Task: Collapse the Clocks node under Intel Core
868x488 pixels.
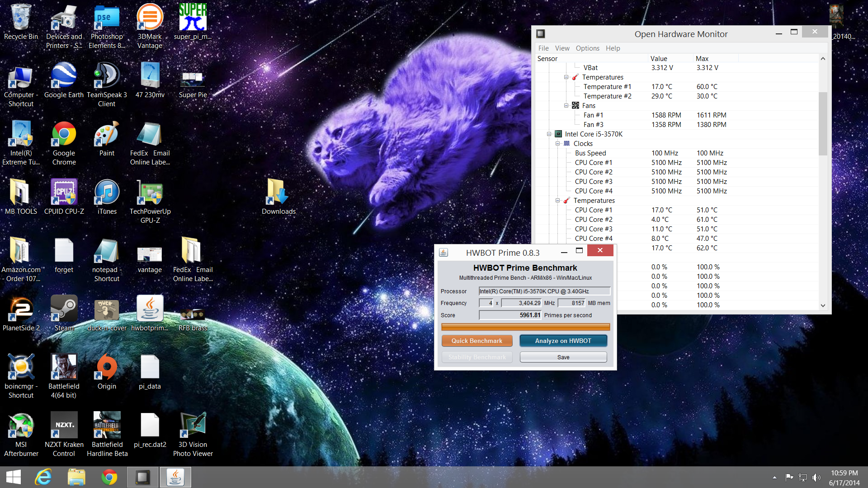Action: [x=557, y=144]
